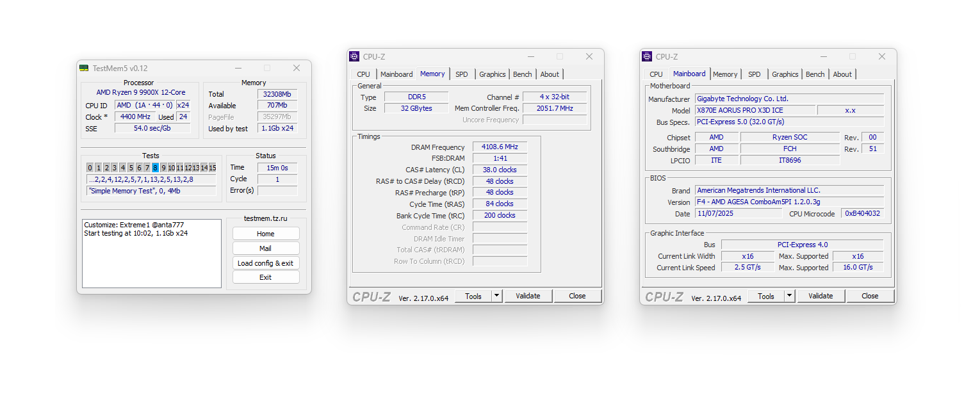The width and height of the screenshot is (980, 397).
Task: Click Load config & exit button
Action: (265, 263)
